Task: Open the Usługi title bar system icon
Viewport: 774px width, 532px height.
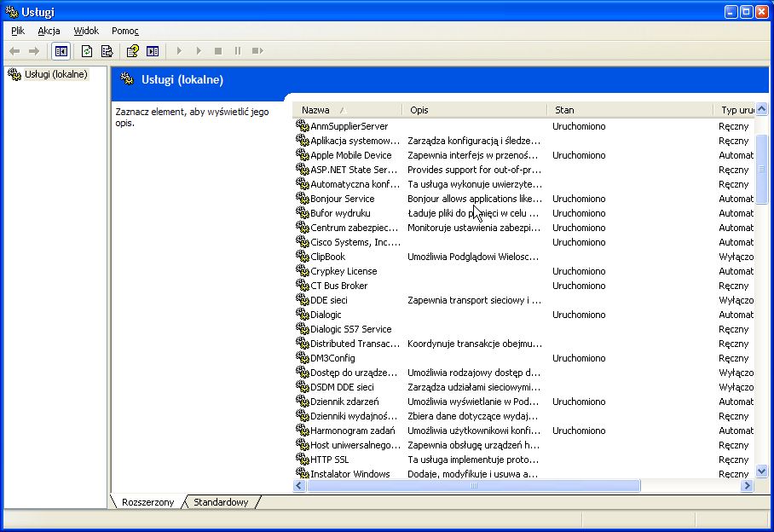Action: click(11, 11)
